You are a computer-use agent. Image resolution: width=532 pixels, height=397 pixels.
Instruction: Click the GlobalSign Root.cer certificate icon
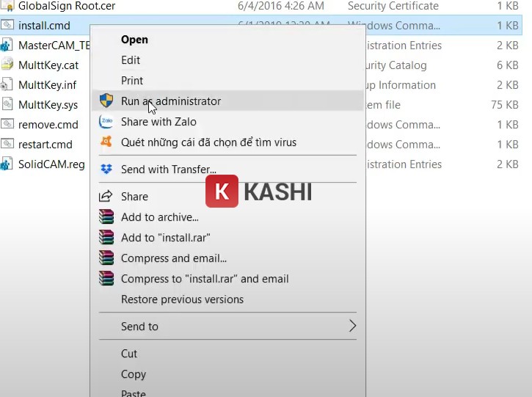click(x=7, y=5)
